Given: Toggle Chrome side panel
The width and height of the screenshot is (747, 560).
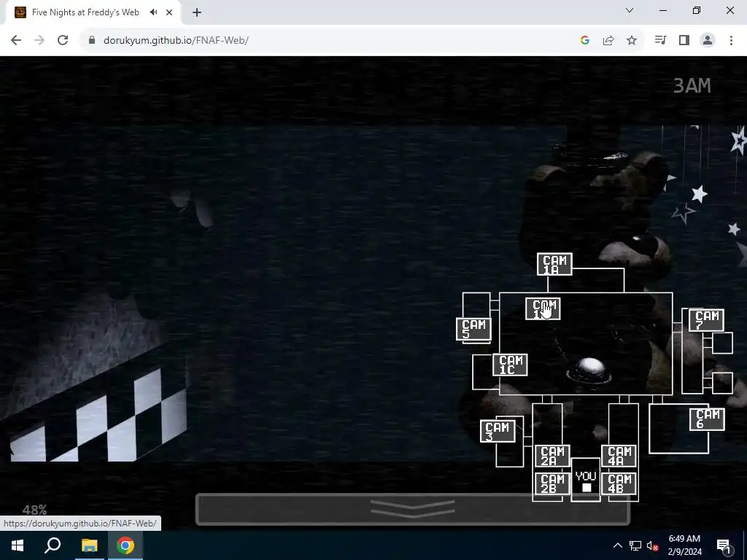Looking at the screenshot, I should pyautogui.click(x=684, y=41).
